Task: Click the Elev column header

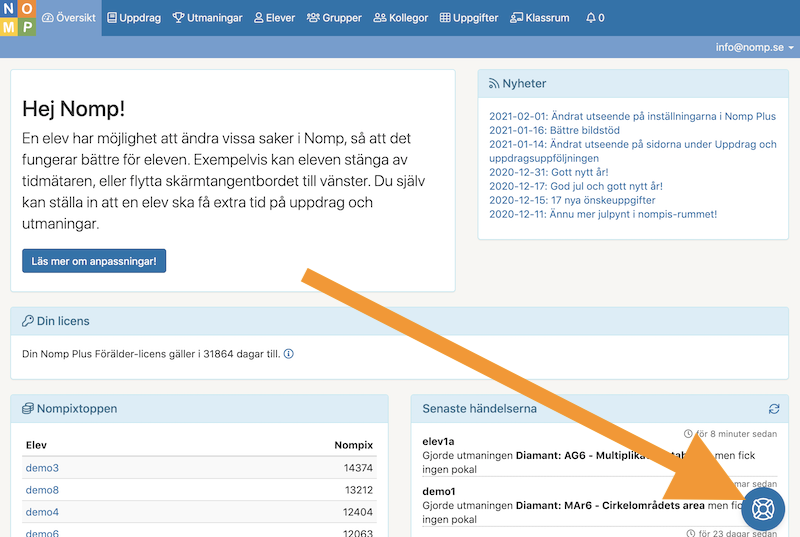Action: [x=36, y=445]
